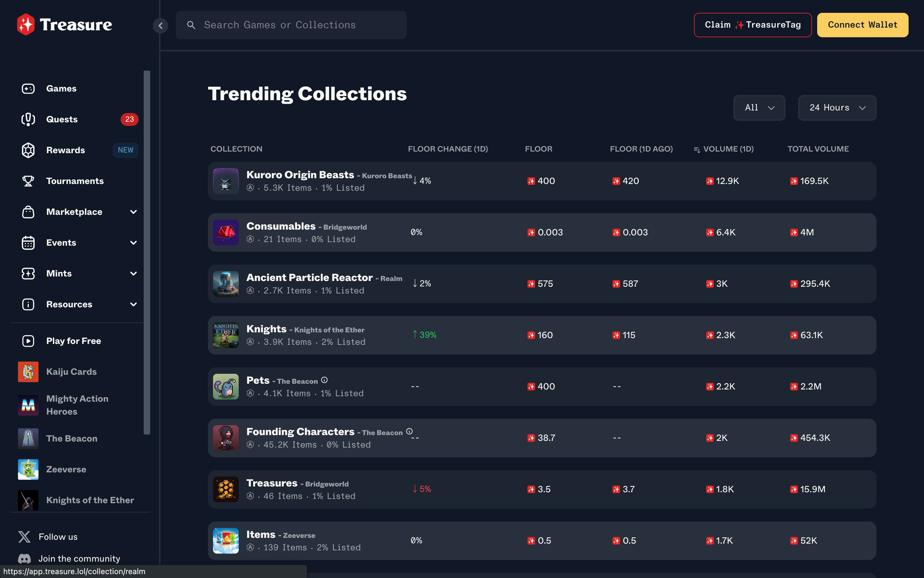Click the Play for Free play icon
Image resolution: width=924 pixels, height=578 pixels.
(x=28, y=341)
